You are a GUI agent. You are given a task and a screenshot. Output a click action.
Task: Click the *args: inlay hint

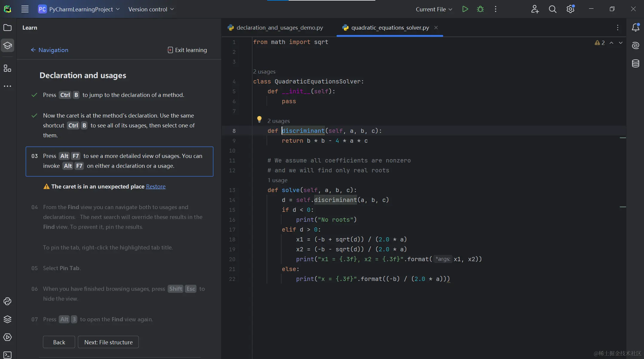click(x=443, y=259)
